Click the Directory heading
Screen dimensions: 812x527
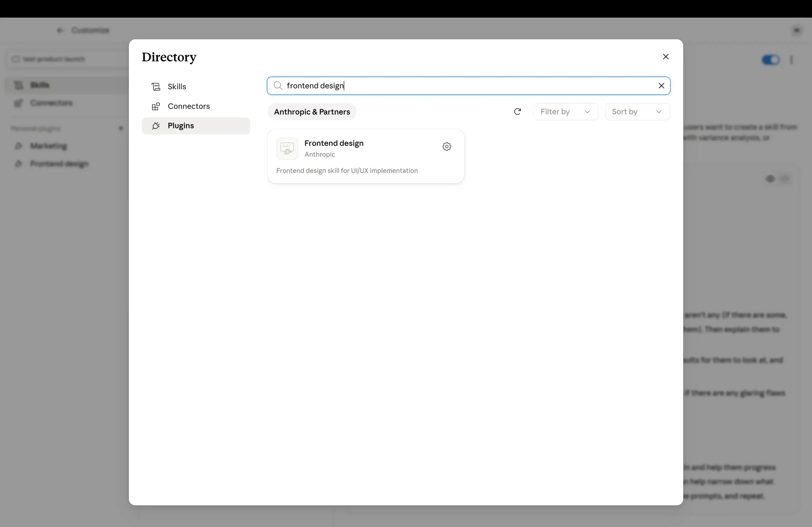(169, 57)
